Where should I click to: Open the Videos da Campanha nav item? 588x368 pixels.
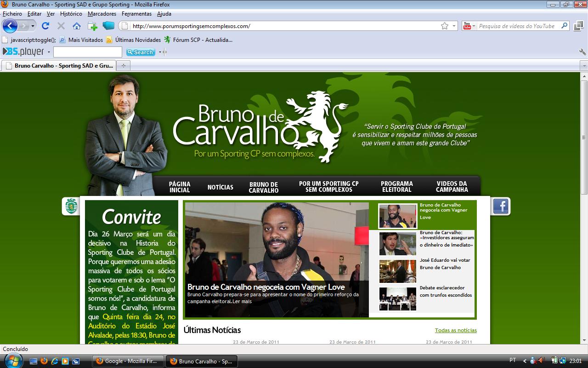pos(452,186)
